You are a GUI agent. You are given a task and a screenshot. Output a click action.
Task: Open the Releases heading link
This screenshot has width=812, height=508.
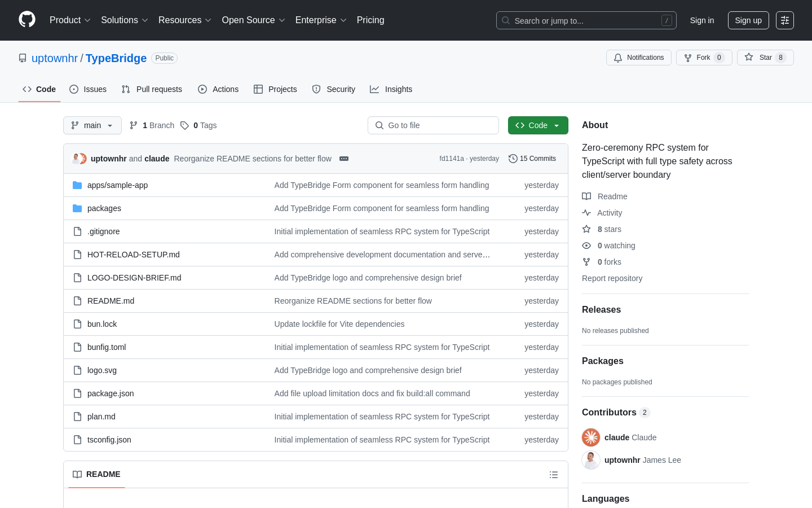point(601,310)
